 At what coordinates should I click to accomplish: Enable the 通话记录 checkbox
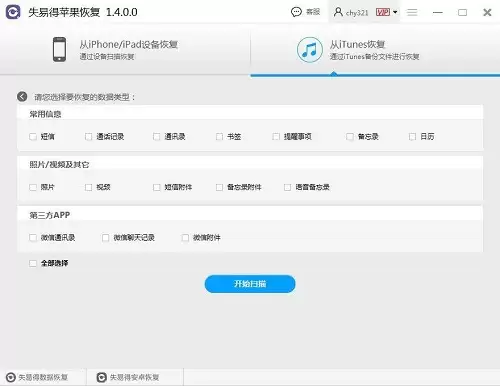(88, 137)
